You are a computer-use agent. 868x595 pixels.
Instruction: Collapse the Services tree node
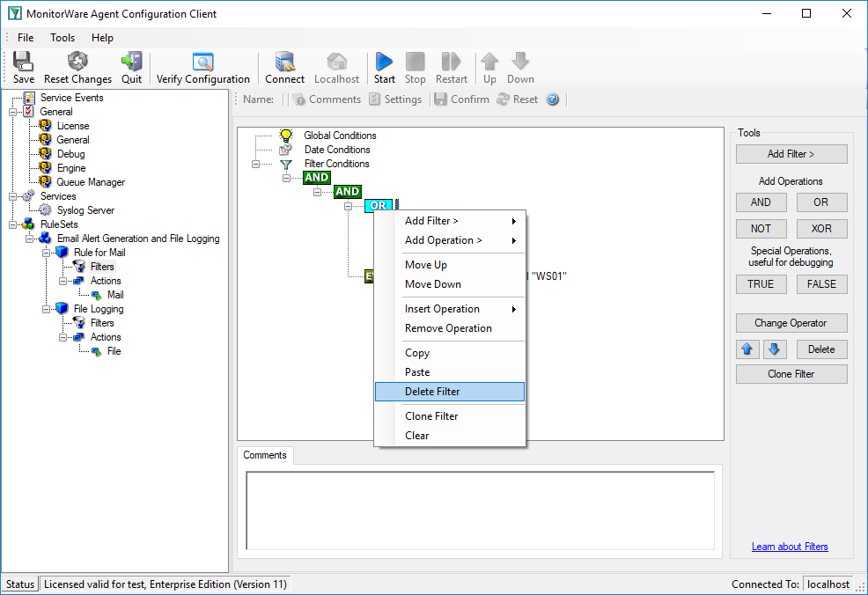coord(12,196)
